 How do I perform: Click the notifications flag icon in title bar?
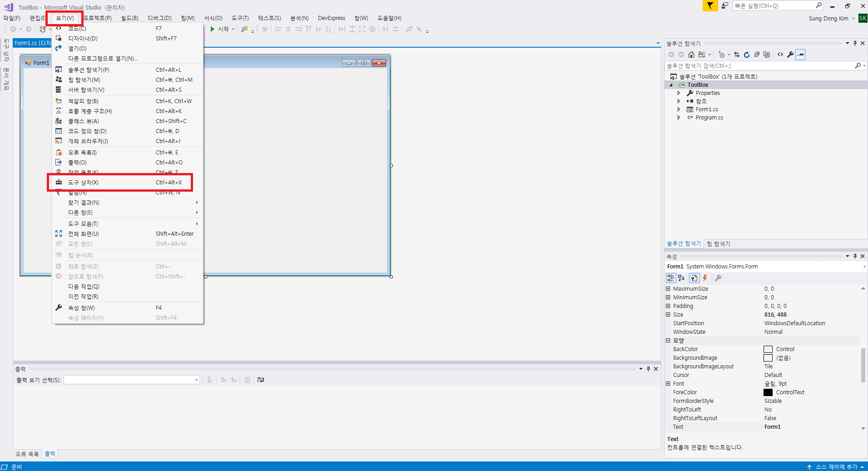click(710, 5)
